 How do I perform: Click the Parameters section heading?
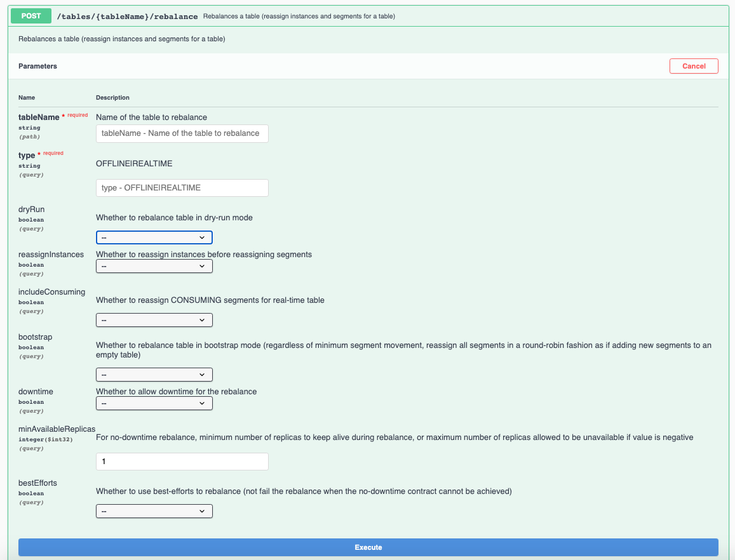[x=37, y=66]
